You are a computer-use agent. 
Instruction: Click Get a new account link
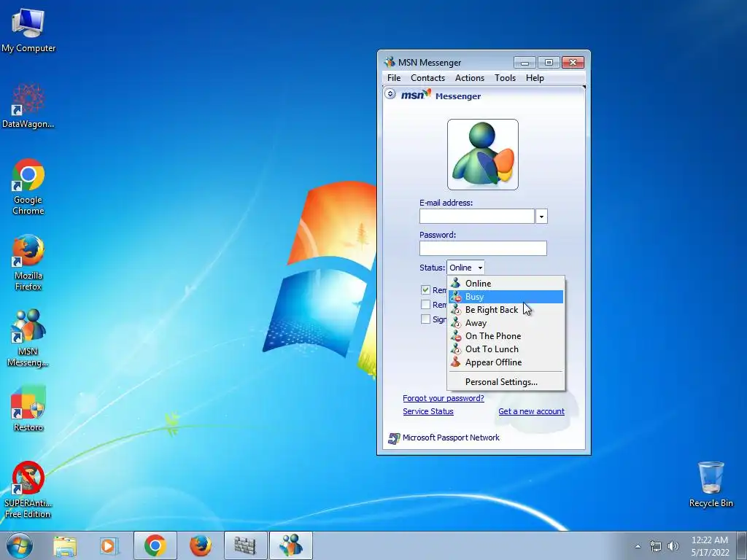click(531, 411)
